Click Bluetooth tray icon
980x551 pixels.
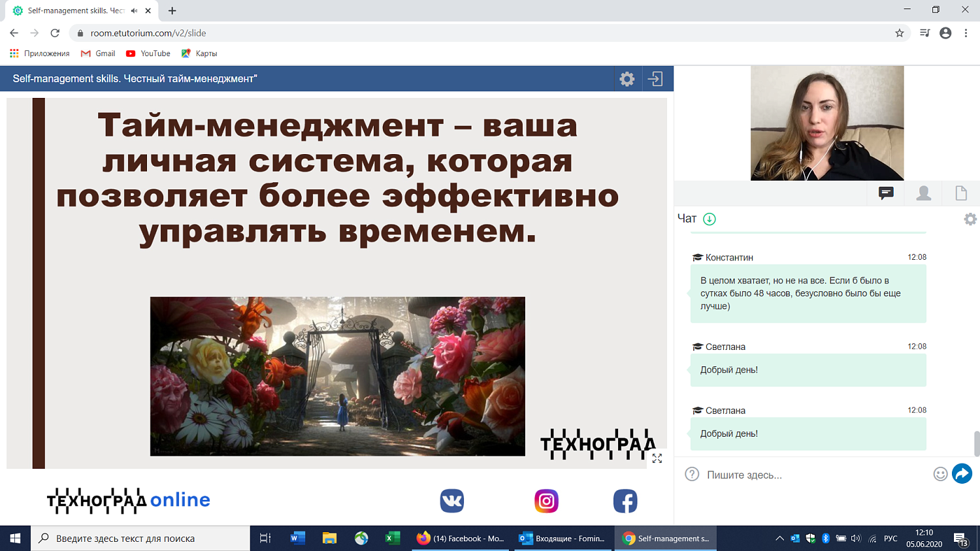point(825,539)
